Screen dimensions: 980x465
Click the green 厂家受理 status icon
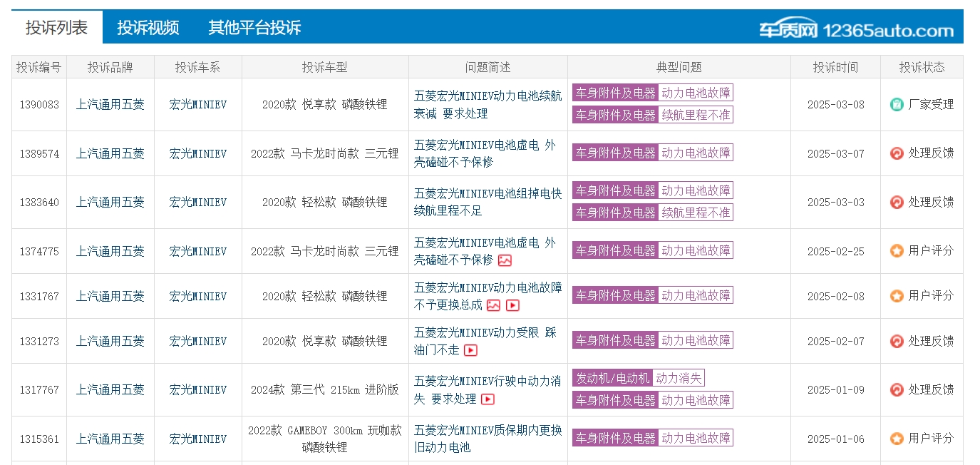pos(897,105)
